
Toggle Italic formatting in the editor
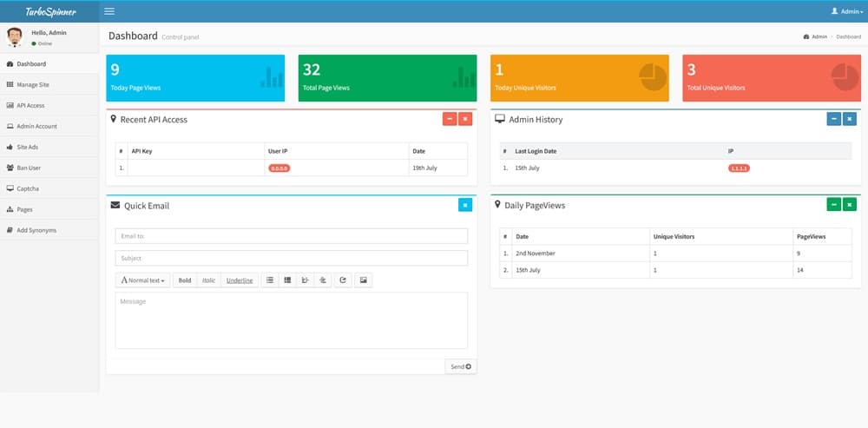click(209, 280)
